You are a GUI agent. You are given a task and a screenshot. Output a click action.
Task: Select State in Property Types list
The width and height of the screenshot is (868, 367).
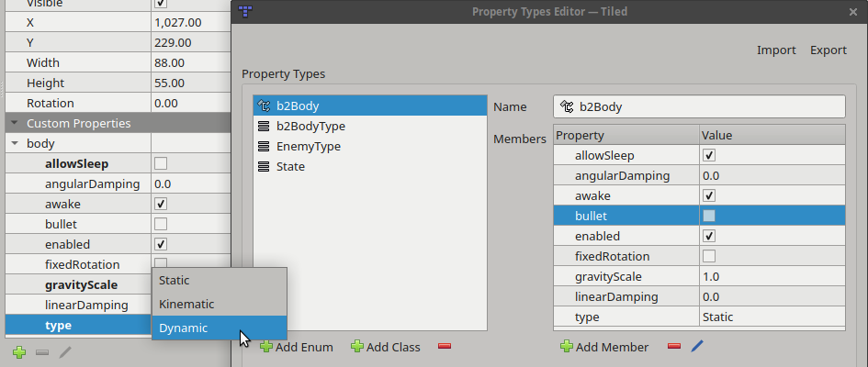tap(370, 166)
